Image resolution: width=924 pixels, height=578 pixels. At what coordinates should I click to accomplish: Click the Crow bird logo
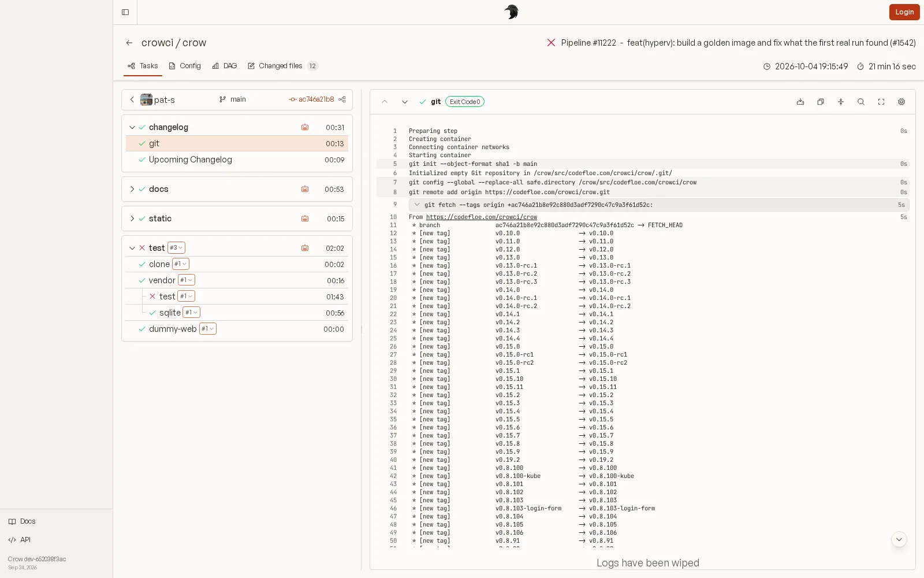tap(511, 12)
